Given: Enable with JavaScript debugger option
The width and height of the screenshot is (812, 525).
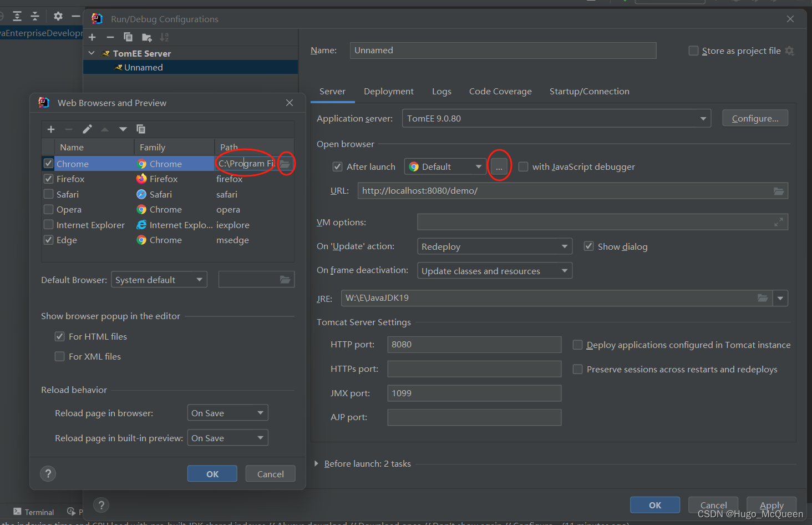Looking at the screenshot, I should coord(523,166).
